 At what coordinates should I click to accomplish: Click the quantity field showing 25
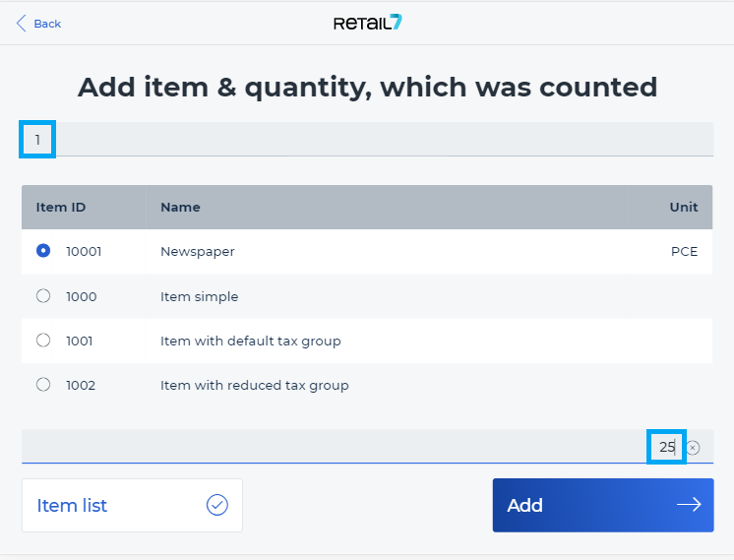click(367, 447)
